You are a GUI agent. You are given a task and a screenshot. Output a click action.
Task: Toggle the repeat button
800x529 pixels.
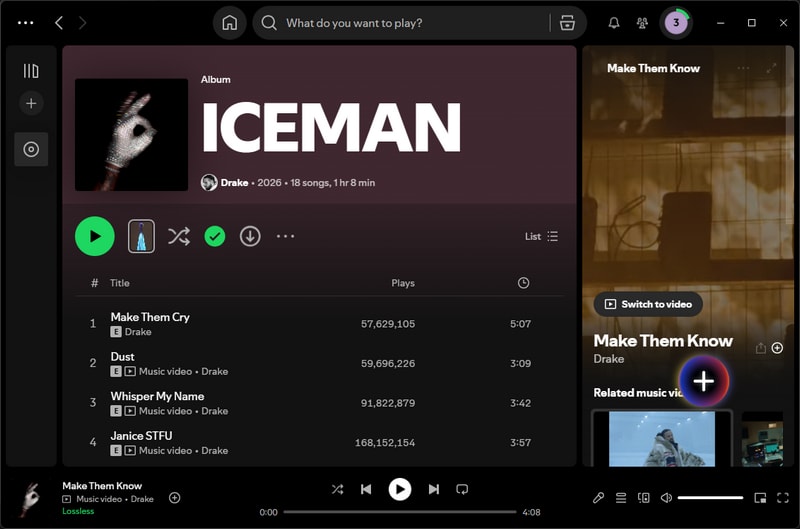tap(462, 489)
